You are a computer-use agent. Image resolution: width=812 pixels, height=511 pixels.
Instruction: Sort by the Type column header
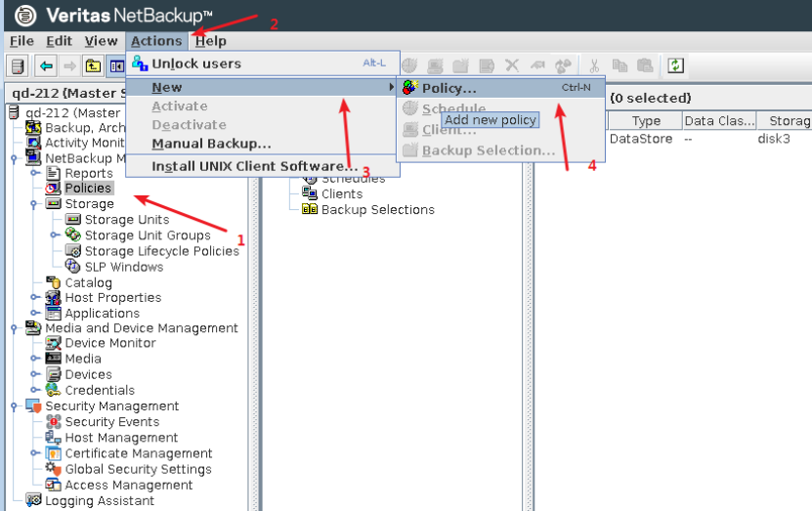pos(645,120)
